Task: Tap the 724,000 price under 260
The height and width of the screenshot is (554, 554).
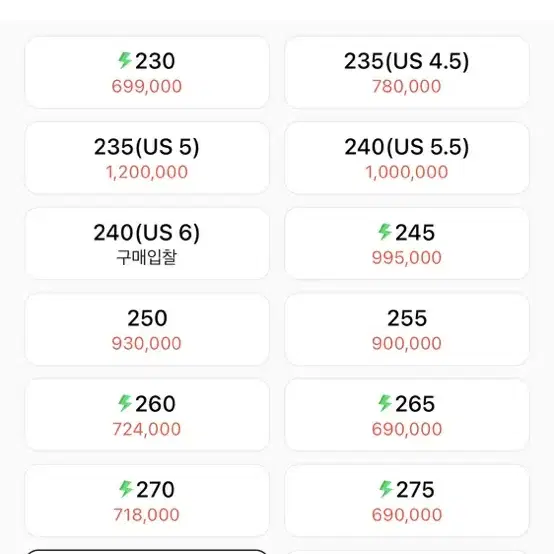Action: (x=147, y=429)
